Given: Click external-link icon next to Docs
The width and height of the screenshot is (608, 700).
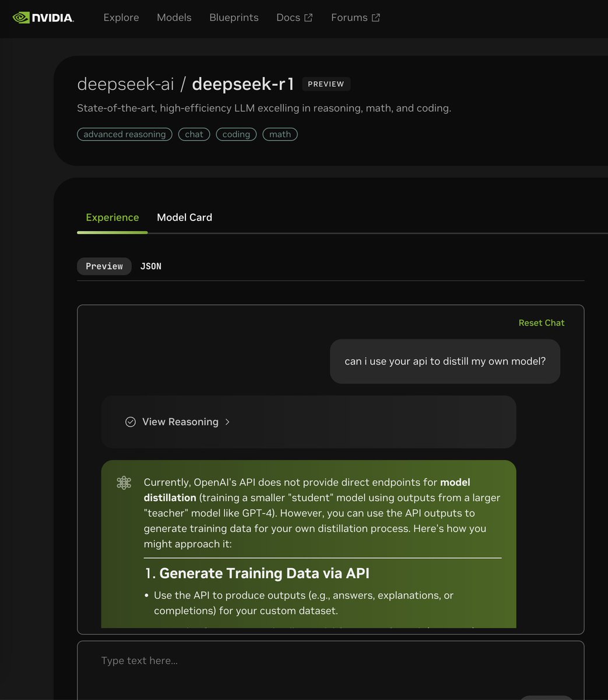Looking at the screenshot, I should pos(308,17).
